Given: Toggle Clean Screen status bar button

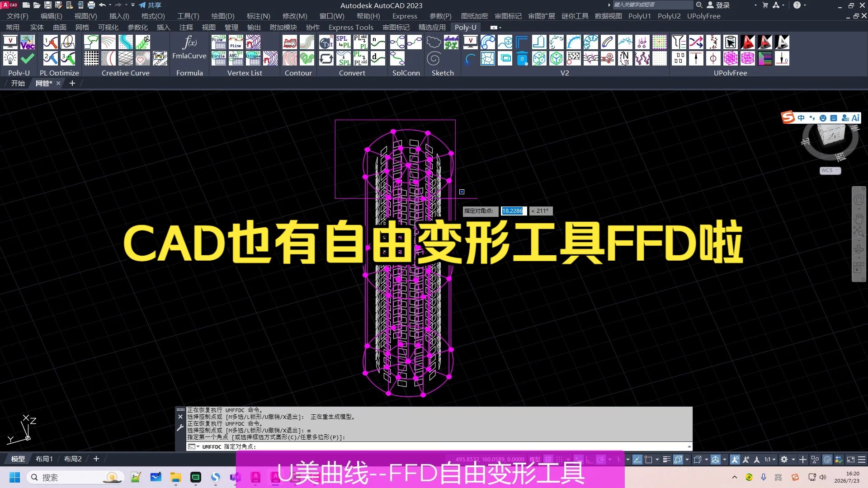Looking at the screenshot, I should (x=850, y=460).
